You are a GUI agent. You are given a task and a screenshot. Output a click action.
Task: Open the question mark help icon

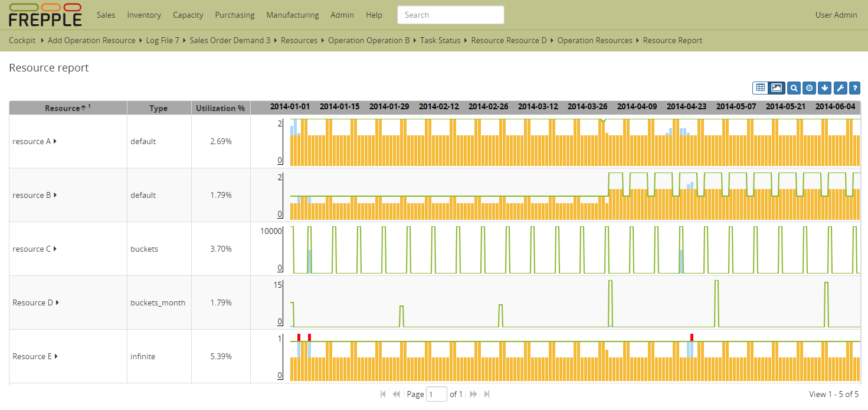[854, 88]
